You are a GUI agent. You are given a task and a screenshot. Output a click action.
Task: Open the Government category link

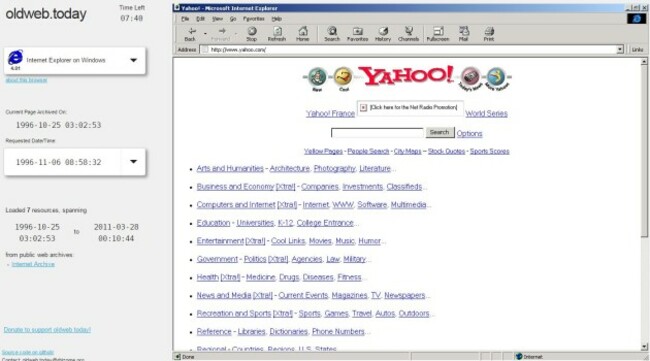217,259
